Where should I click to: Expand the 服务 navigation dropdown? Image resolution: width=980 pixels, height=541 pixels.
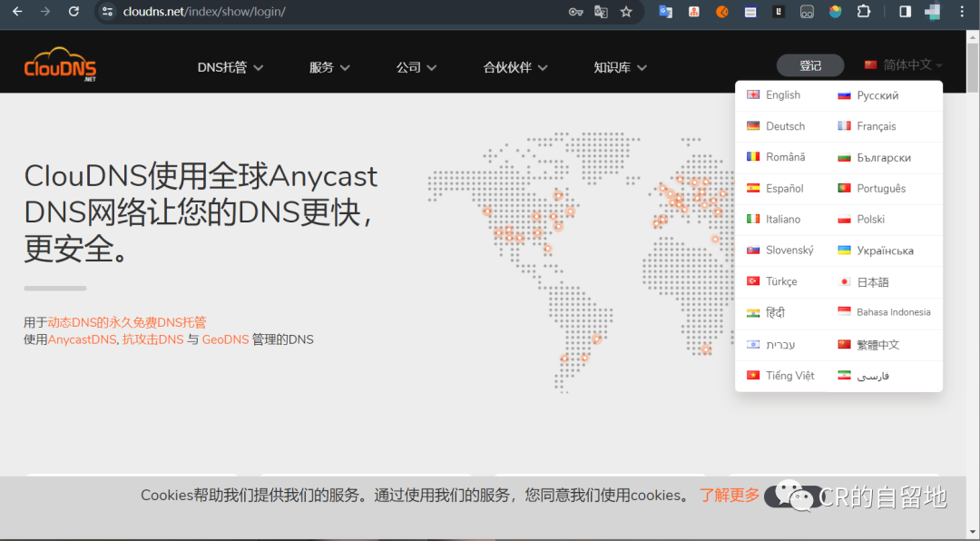[329, 67]
